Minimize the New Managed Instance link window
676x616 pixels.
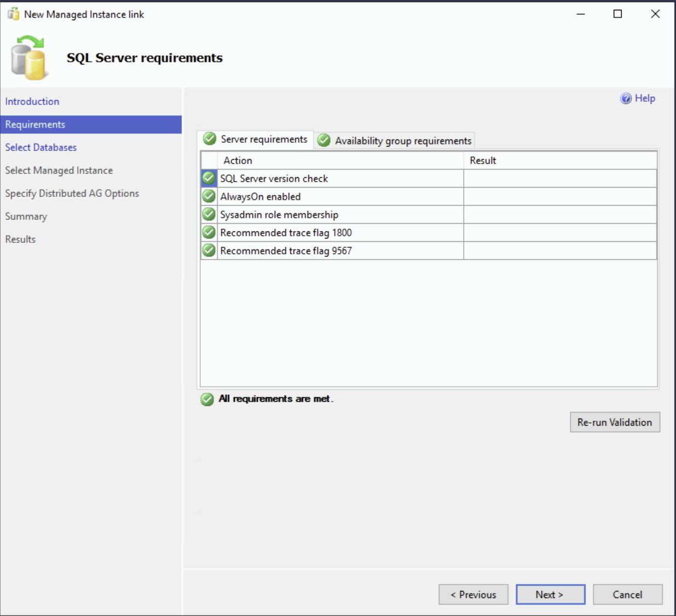point(581,14)
